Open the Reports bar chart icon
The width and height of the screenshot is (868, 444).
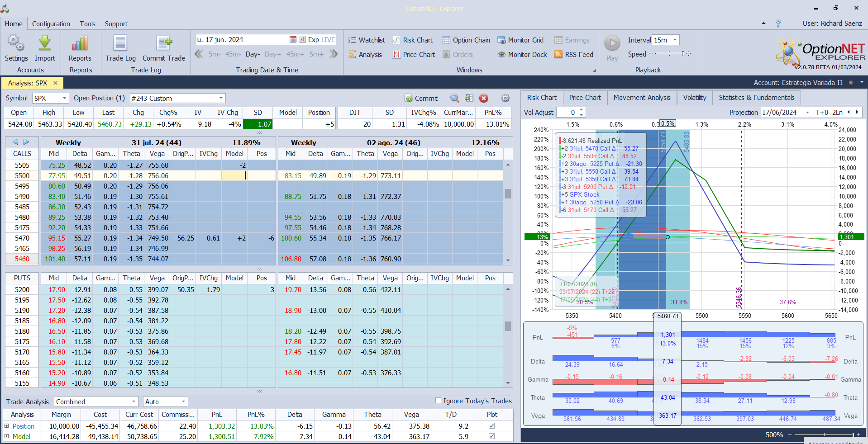(80, 43)
